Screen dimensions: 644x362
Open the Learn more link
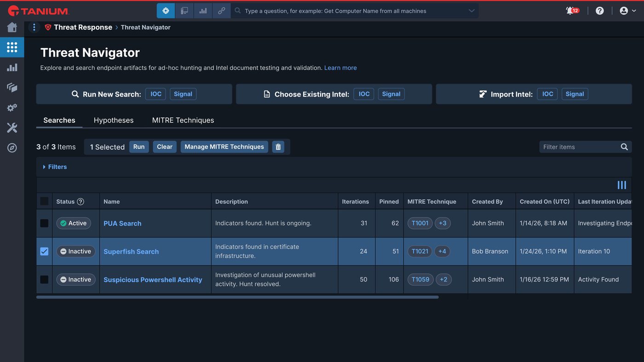coord(340,68)
